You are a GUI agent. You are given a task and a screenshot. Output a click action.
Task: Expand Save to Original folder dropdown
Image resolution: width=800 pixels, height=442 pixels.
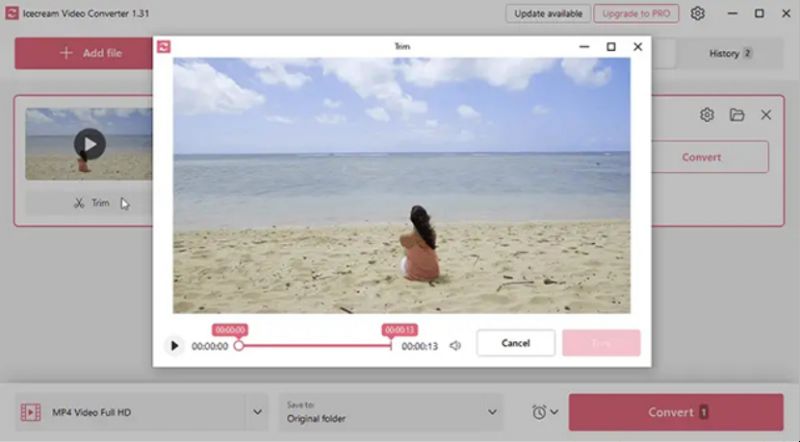pyautogui.click(x=492, y=412)
